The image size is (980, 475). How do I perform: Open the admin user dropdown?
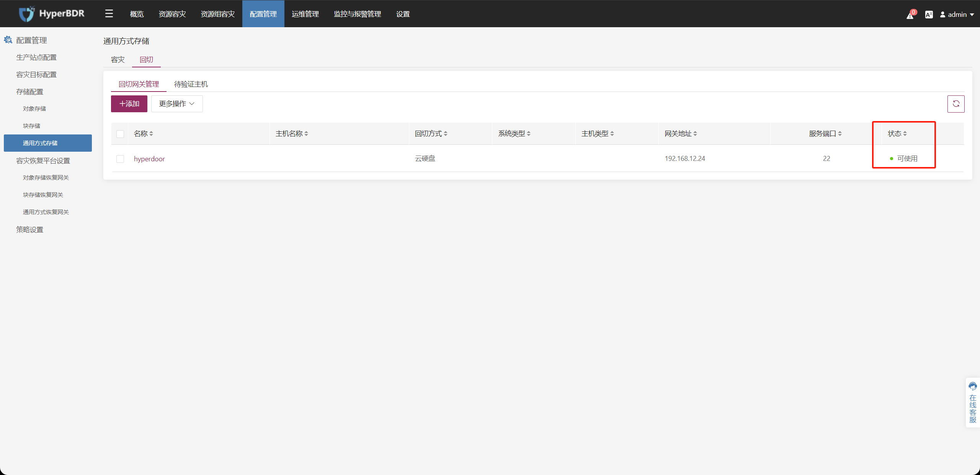click(x=957, y=15)
